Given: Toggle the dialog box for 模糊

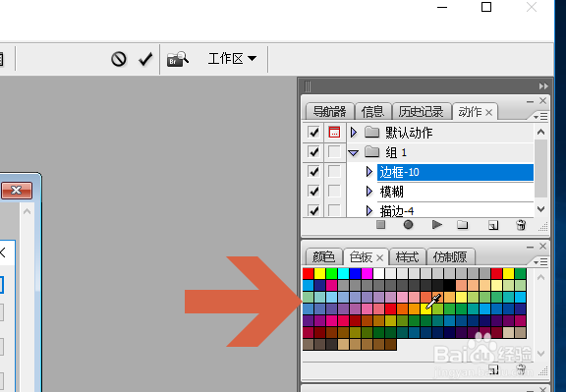Looking at the screenshot, I should [334, 191].
